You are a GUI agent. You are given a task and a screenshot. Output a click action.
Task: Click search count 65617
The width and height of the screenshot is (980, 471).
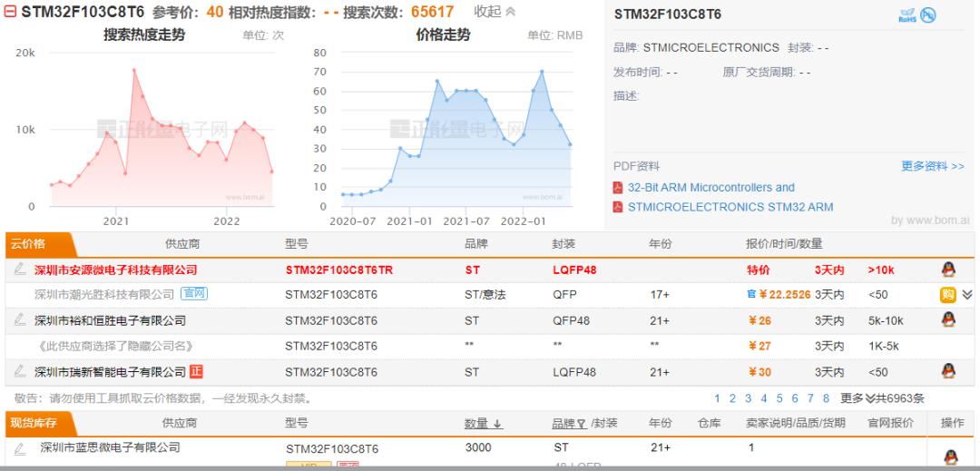[x=433, y=11]
